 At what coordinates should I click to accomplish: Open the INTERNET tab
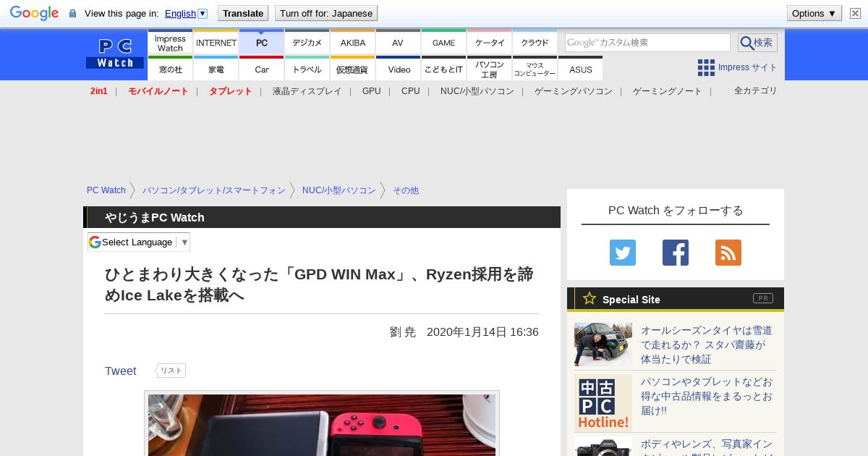(216, 43)
